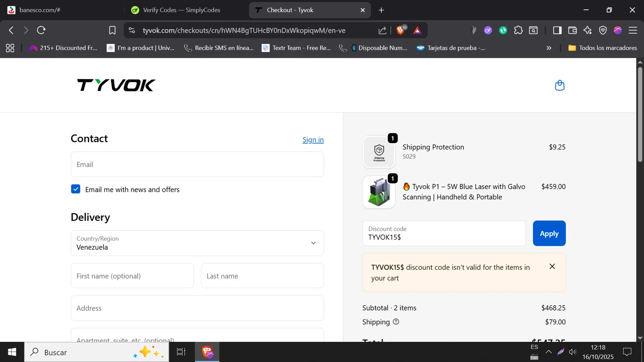This screenshot has width=644, height=362.
Task: Share this page icon
Action: (x=382, y=30)
